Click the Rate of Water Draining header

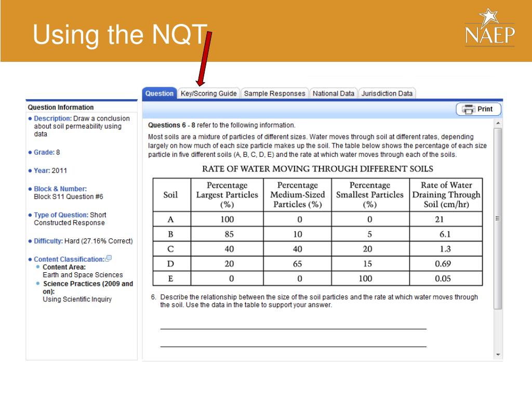coord(446,195)
